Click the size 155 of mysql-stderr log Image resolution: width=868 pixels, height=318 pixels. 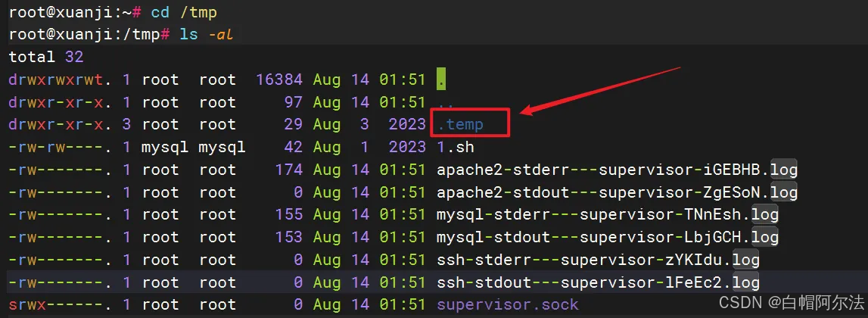(289, 214)
